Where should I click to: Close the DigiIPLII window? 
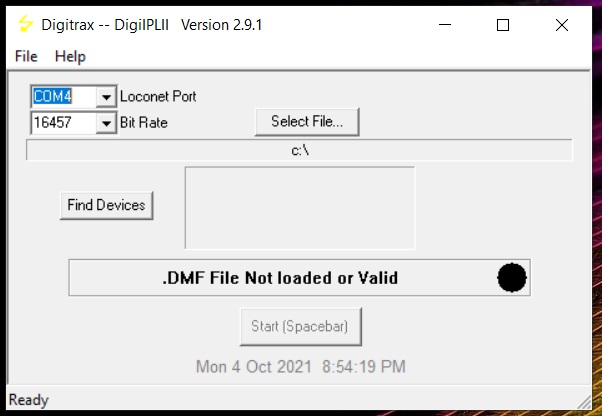point(561,26)
